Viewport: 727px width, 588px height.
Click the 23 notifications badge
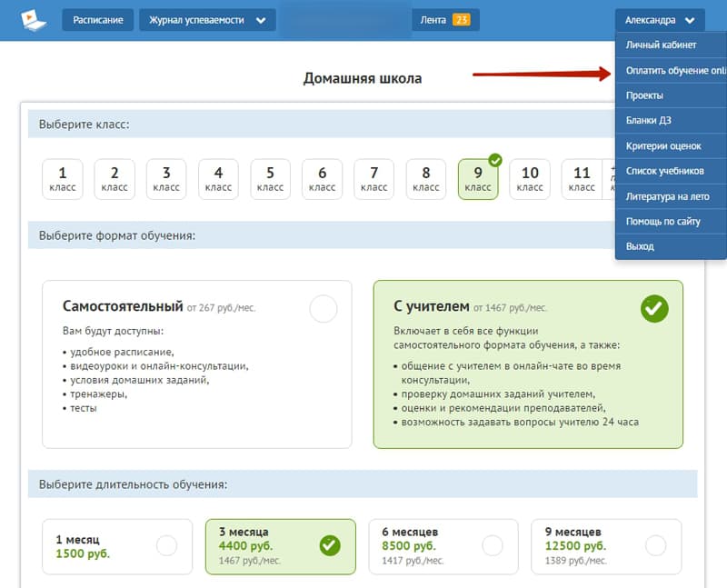[462, 20]
